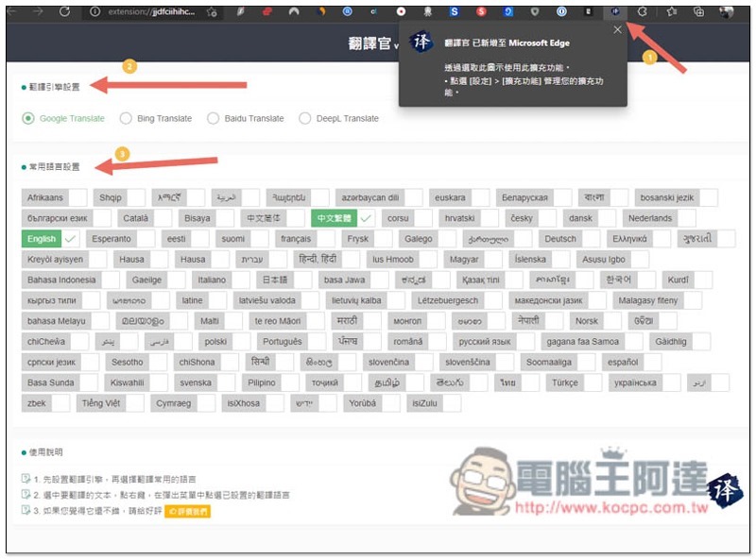Select Bing Translate engine
The width and height of the screenshot is (756, 560).
(126, 119)
